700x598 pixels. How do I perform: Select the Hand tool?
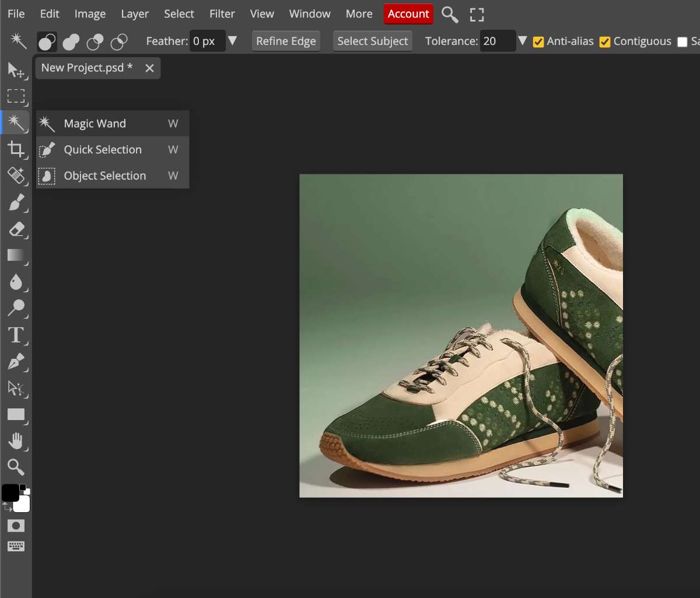16,441
